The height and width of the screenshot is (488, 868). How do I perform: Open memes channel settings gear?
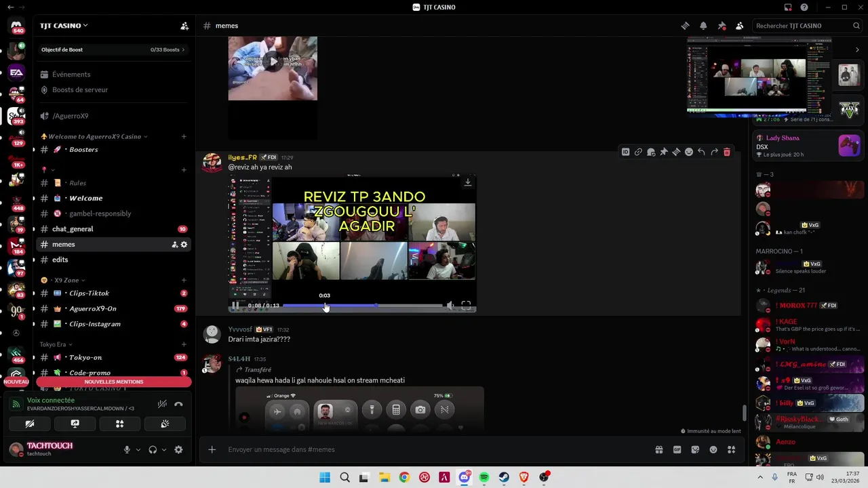point(184,245)
